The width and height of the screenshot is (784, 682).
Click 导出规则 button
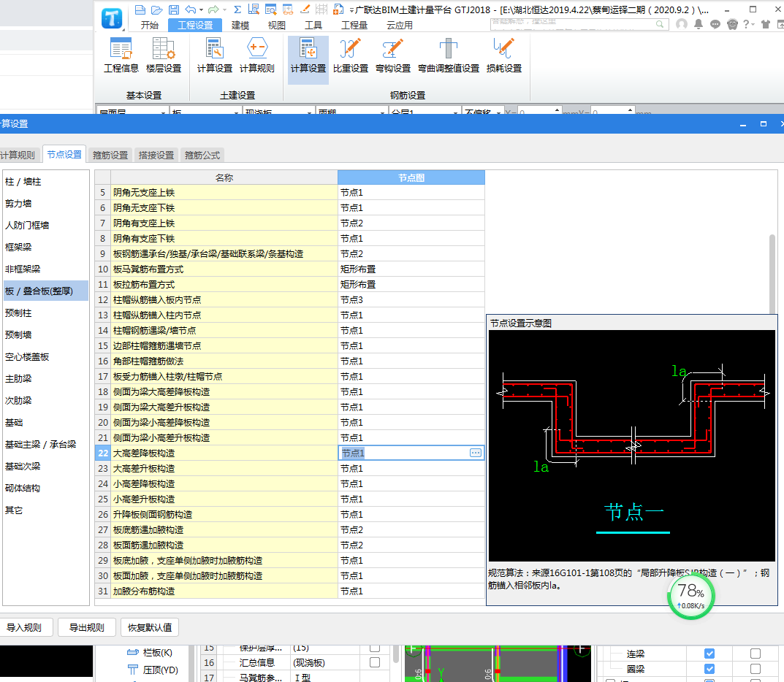pos(86,627)
